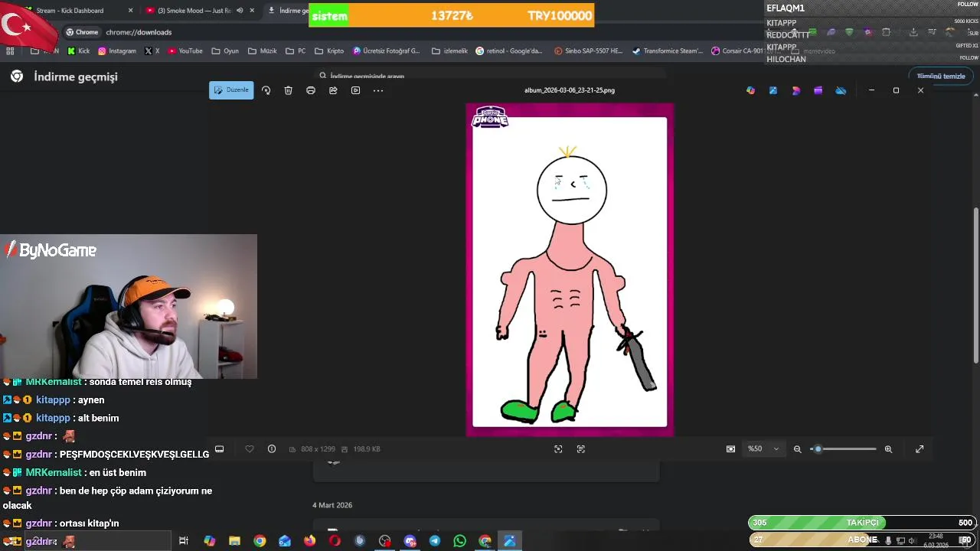The height and width of the screenshot is (551, 980).
Task: Click the Düzenle edit button in Photos
Action: click(231, 90)
